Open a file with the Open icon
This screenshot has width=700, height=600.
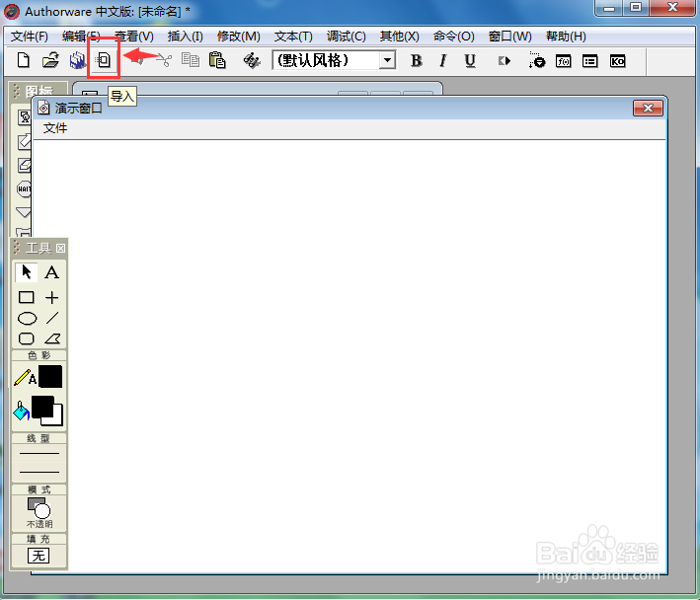click(x=50, y=60)
